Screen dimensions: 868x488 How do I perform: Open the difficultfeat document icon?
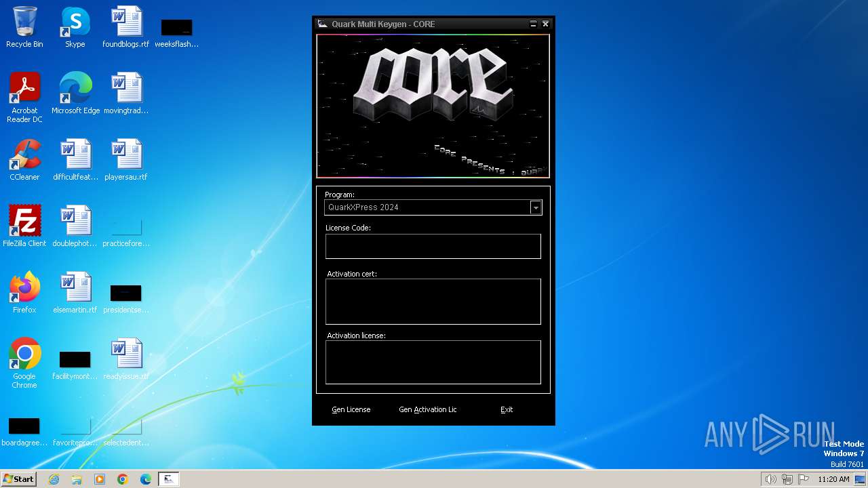point(75,160)
